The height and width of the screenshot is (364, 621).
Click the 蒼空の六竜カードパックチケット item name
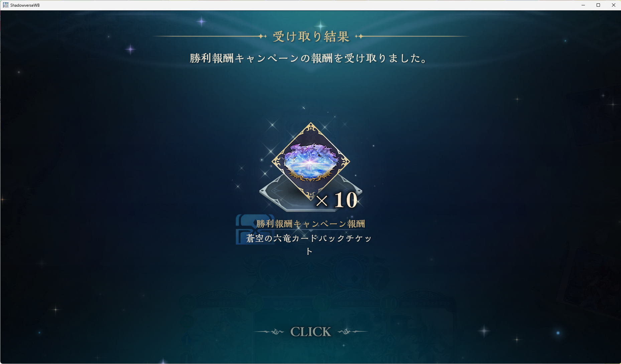pyautogui.click(x=309, y=244)
